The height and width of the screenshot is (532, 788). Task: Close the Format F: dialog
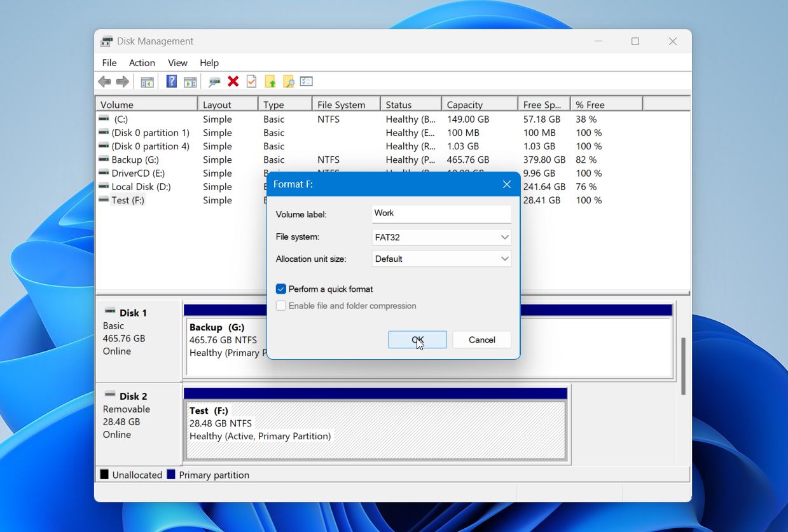[x=507, y=184]
